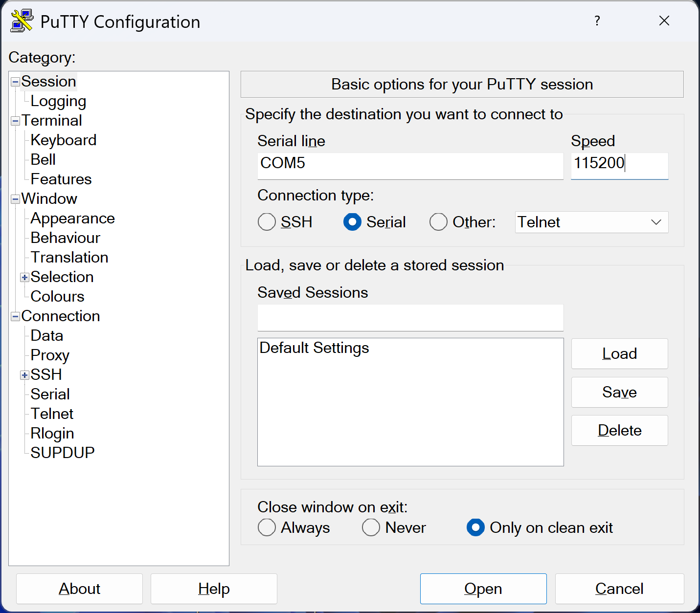Collapse the Connection tree node
The width and height of the screenshot is (700, 613).
click(15, 316)
